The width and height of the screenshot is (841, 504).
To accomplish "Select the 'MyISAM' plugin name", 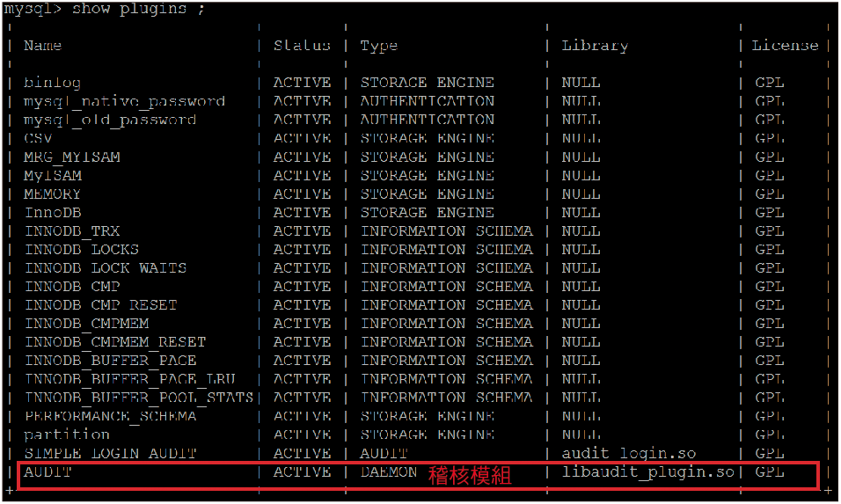I will [x=53, y=176].
